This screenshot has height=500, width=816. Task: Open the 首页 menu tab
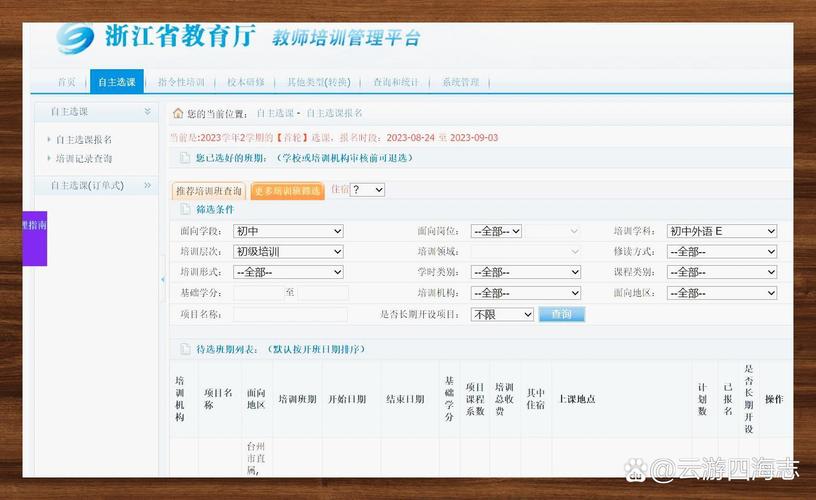(x=67, y=82)
